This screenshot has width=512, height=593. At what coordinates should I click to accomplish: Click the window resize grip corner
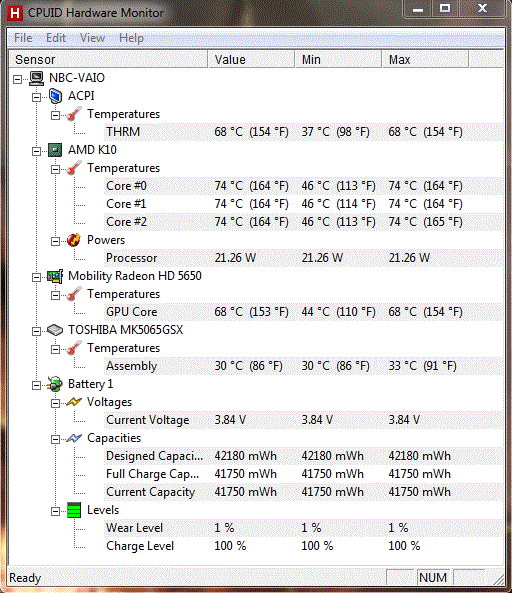point(499,579)
